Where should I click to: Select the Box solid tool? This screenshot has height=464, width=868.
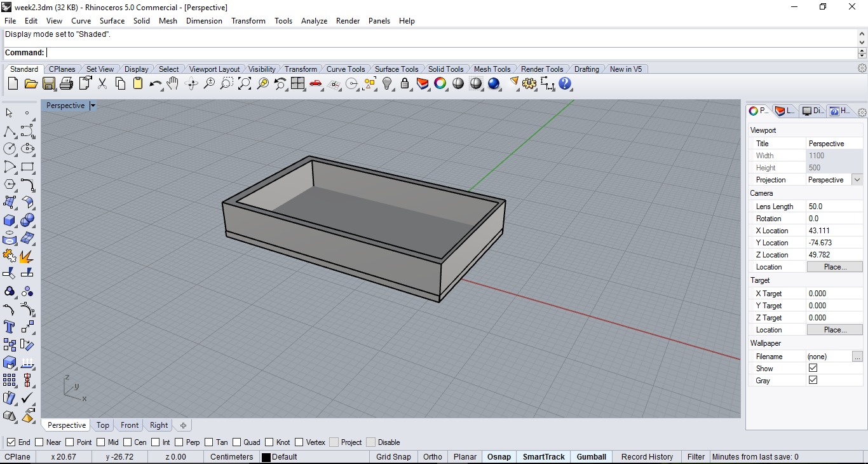pos(10,220)
